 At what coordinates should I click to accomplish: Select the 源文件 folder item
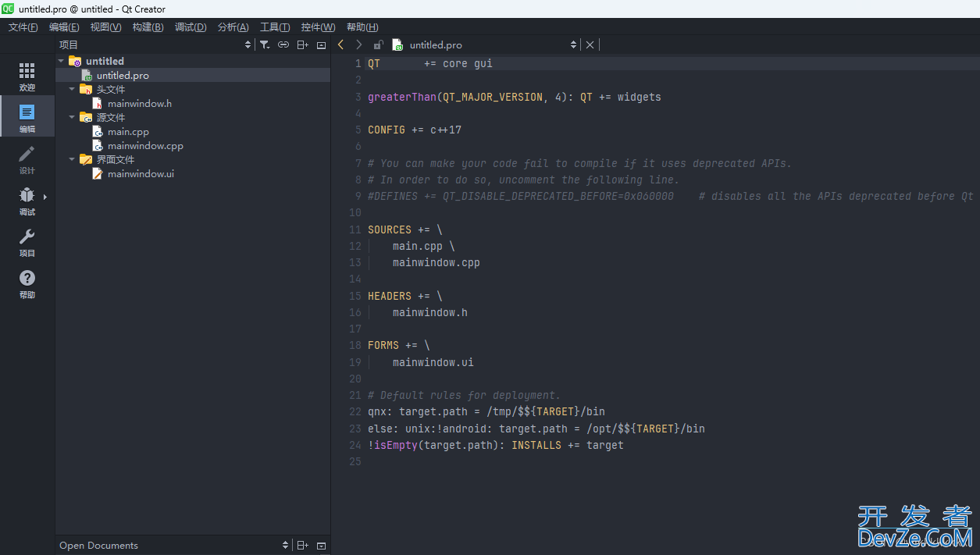click(x=111, y=117)
